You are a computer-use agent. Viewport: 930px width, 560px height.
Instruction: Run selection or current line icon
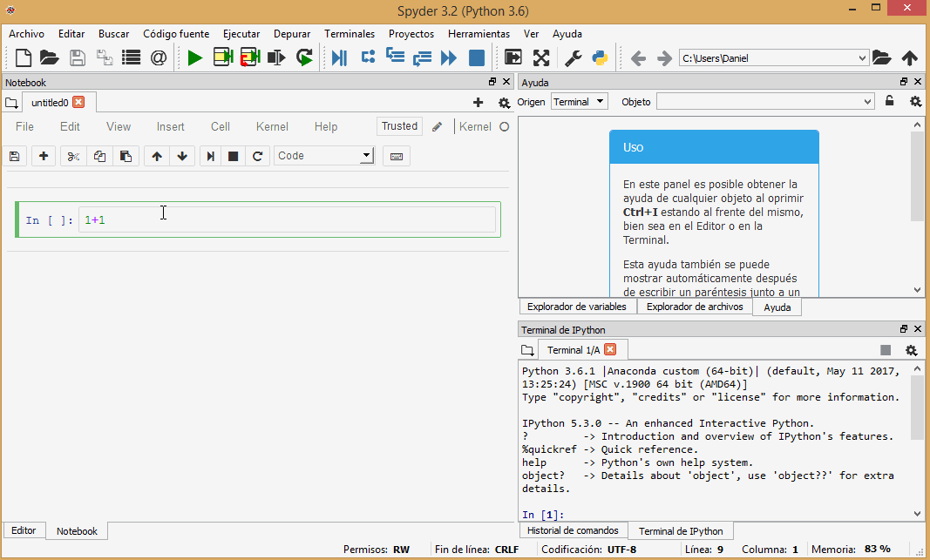pyautogui.click(x=276, y=57)
